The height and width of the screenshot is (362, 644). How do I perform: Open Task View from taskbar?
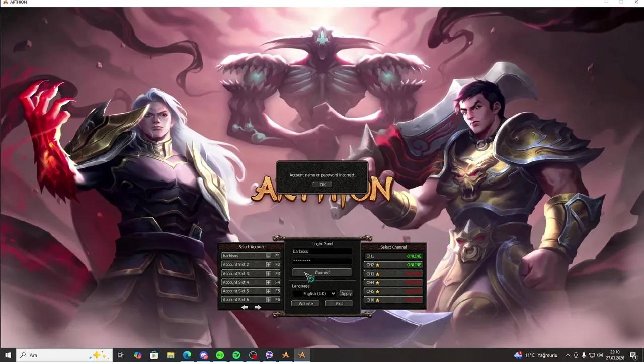pyautogui.click(x=121, y=355)
